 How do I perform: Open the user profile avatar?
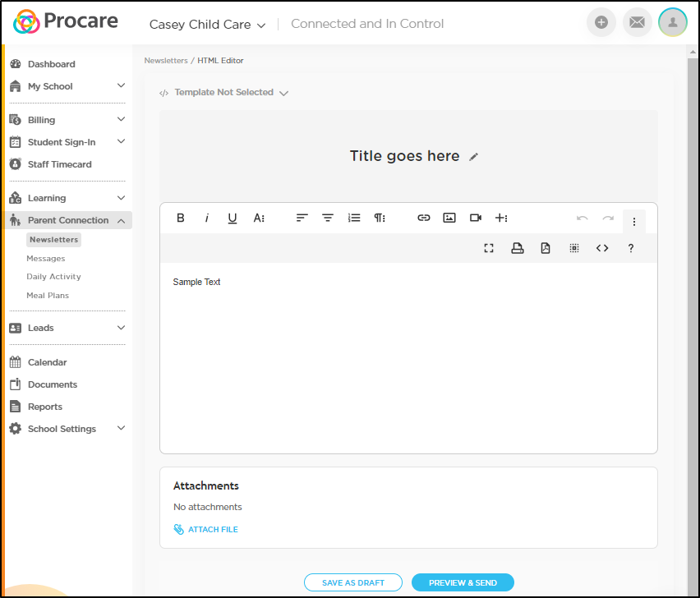673,22
